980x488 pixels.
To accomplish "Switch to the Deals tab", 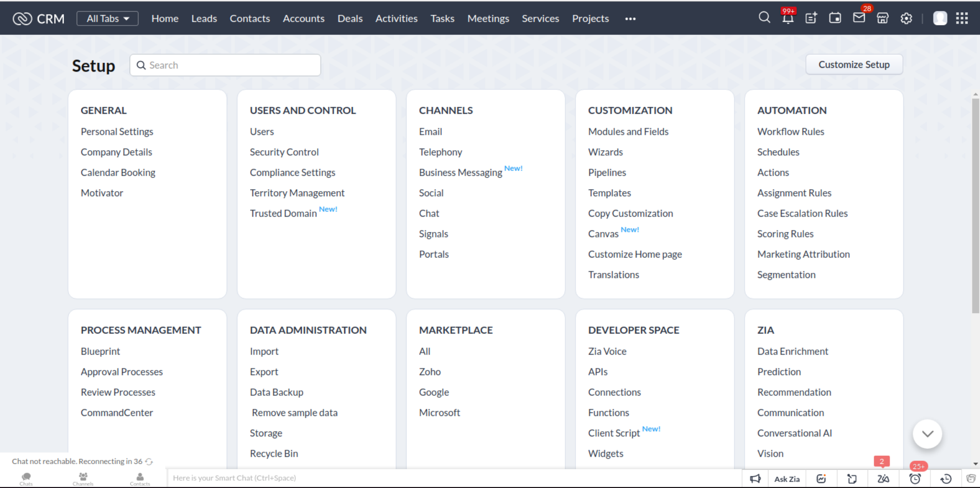I will click(x=350, y=18).
